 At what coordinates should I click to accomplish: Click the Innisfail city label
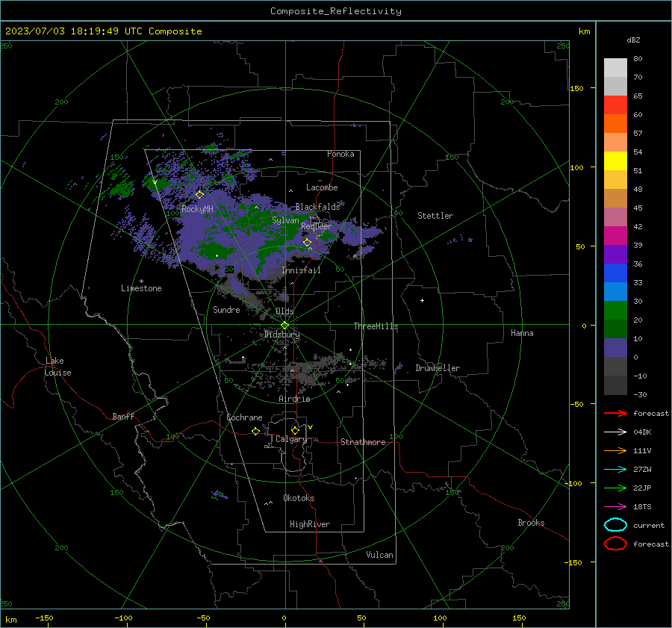click(x=301, y=270)
